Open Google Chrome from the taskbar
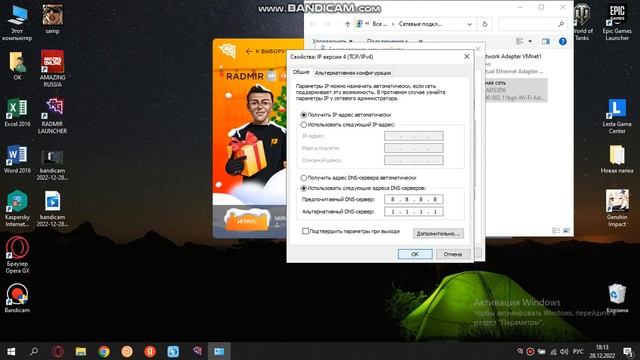 104,351
